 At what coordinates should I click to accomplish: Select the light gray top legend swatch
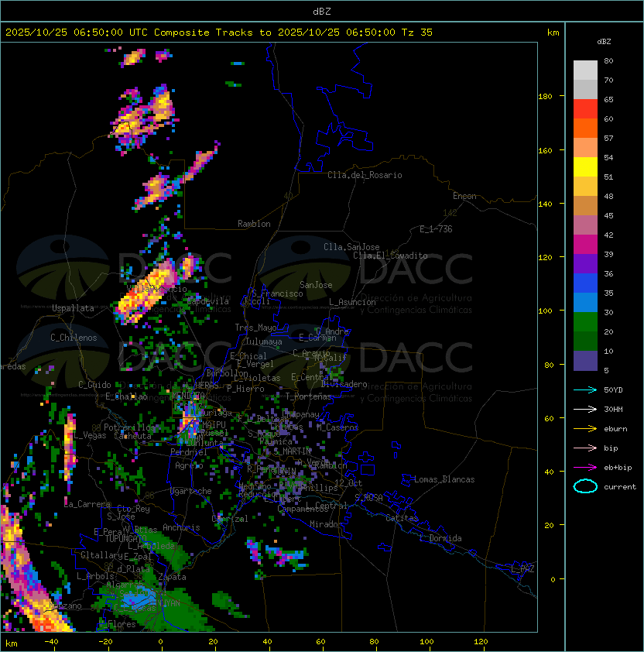[585, 70]
